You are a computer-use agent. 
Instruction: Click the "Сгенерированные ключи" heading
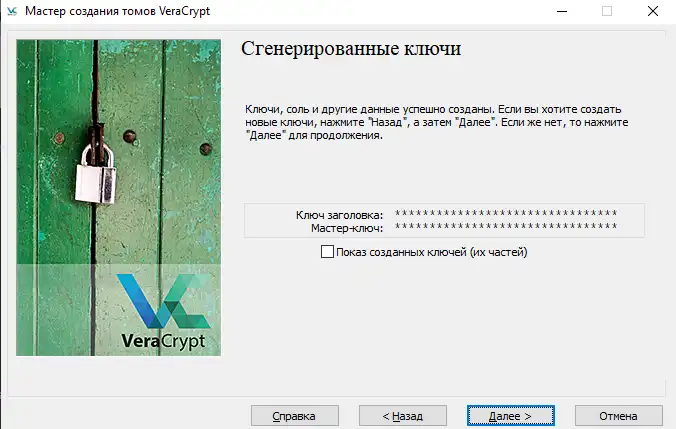[x=350, y=49]
